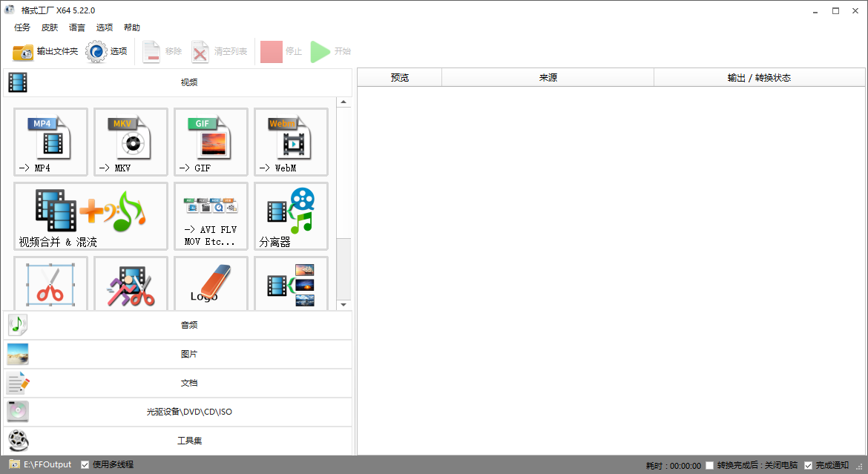Image resolution: width=868 pixels, height=474 pixels.
Task: Open the MKV converter
Action: pyautogui.click(x=130, y=142)
